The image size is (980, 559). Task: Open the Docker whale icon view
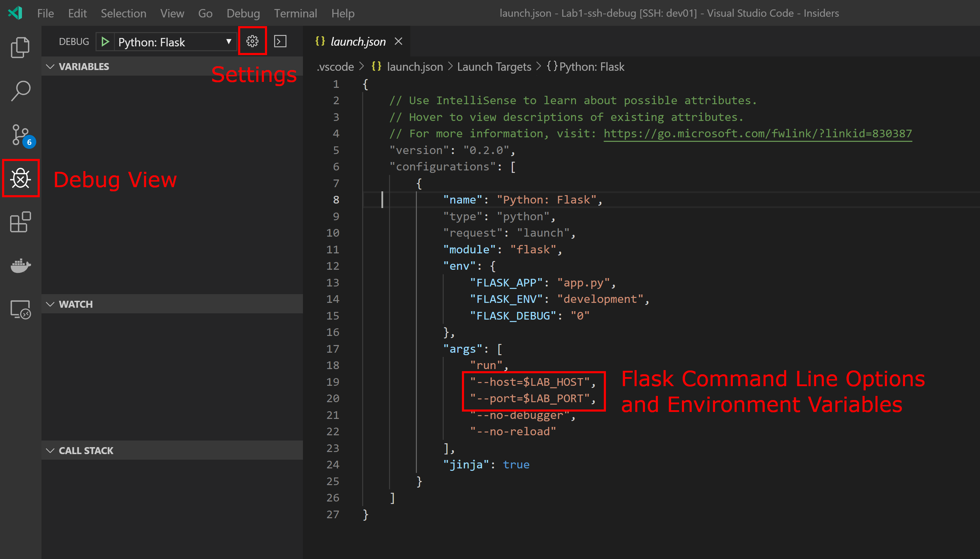click(x=20, y=265)
